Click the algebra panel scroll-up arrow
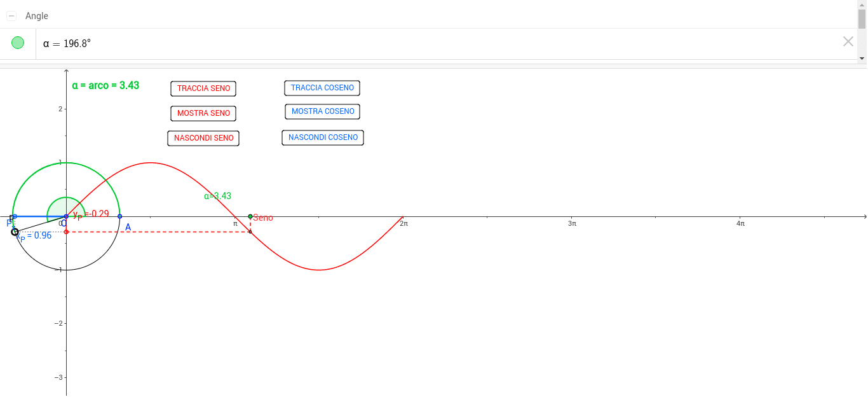 tap(862, 4)
